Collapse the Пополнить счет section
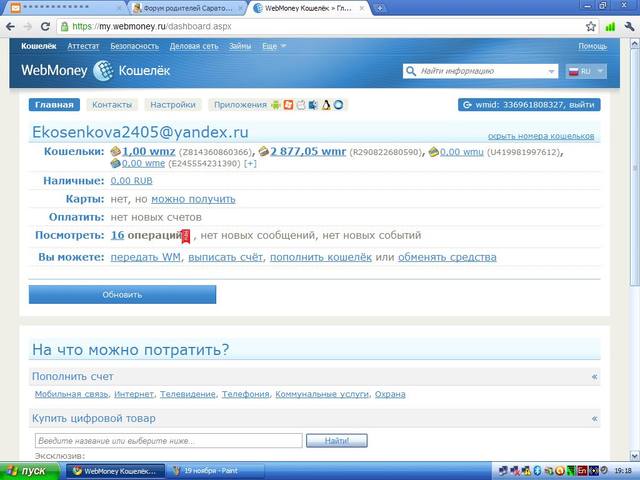This screenshot has height=480, width=640. coord(595,376)
